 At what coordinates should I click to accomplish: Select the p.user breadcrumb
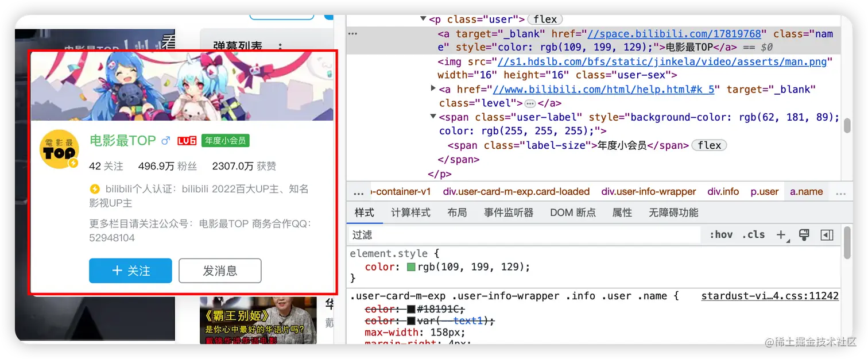[x=765, y=192]
